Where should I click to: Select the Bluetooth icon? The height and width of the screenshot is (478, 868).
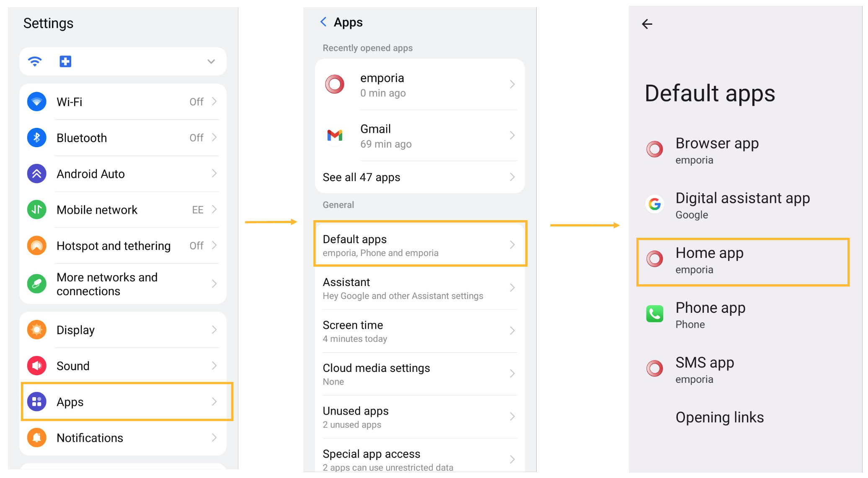(37, 137)
